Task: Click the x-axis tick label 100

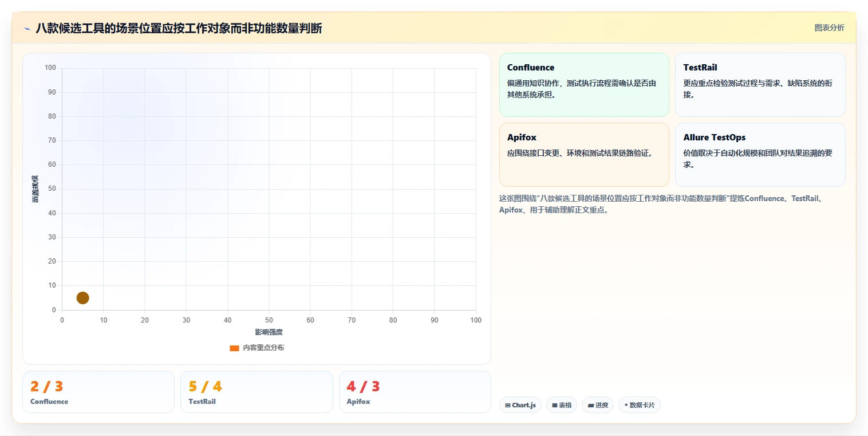Action: tap(476, 320)
